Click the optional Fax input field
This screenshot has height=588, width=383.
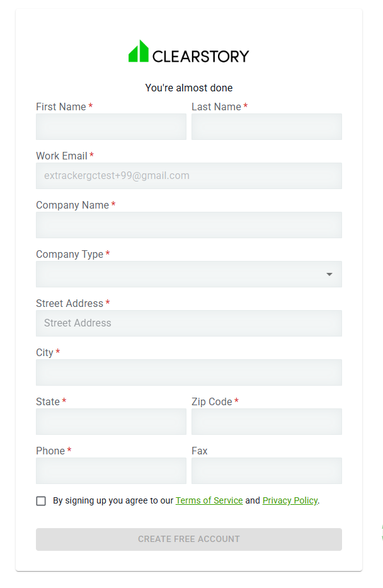point(266,471)
